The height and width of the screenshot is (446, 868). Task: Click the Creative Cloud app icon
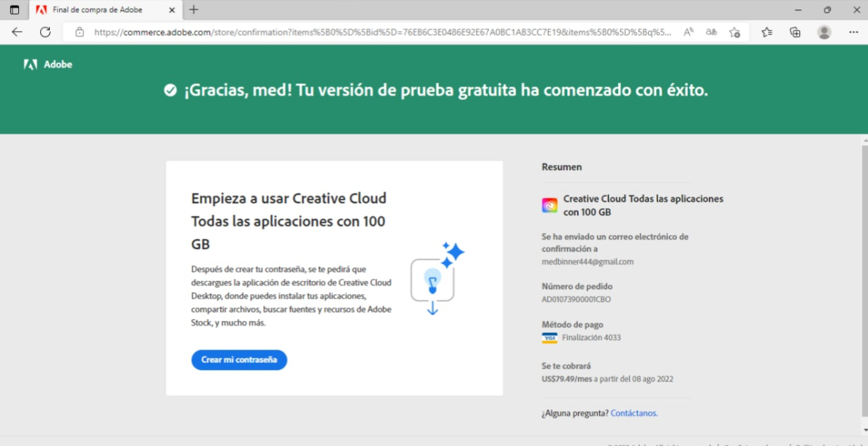click(x=549, y=205)
